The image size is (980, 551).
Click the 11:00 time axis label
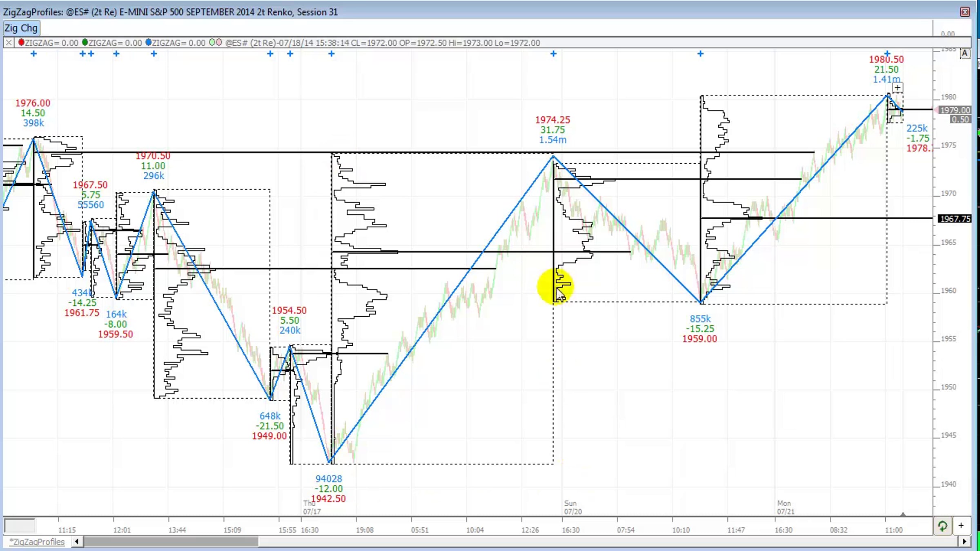[x=893, y=530]
